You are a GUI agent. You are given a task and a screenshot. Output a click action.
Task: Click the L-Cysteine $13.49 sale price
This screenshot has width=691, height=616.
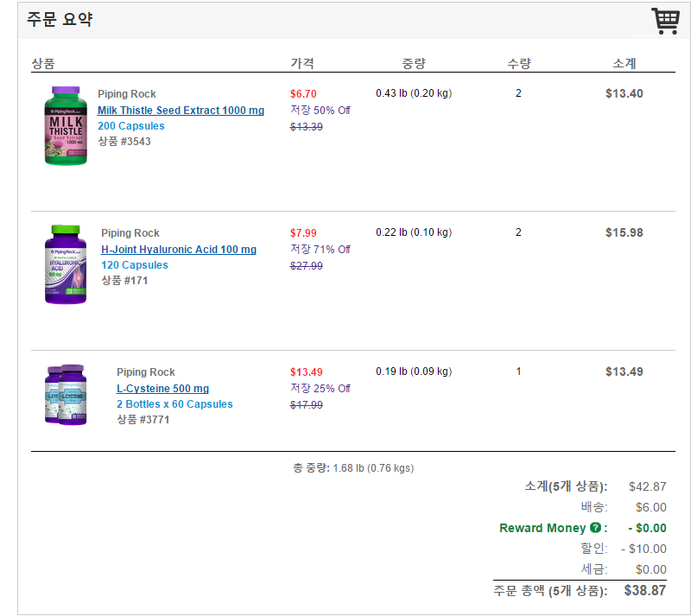click(x=307, y=372)
